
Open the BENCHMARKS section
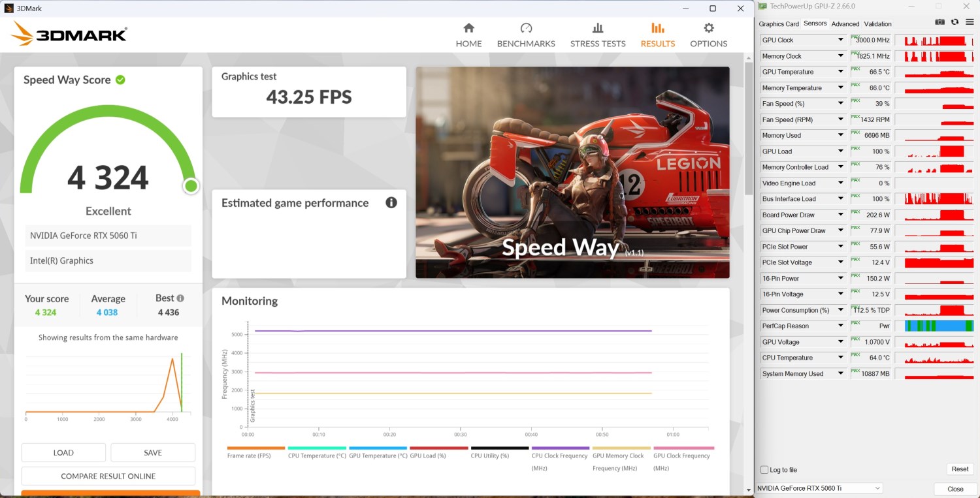tap(526, 35)
